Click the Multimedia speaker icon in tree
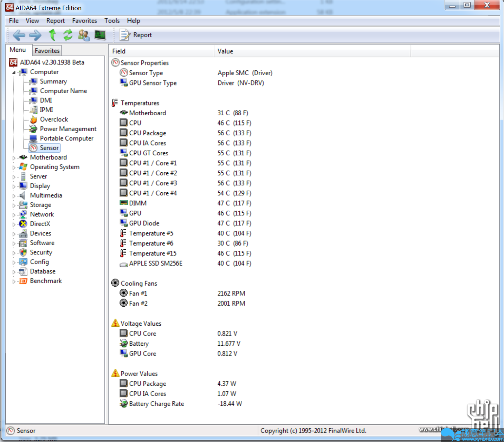The width and height of the screenshot is (504, 442). (22, 196)
